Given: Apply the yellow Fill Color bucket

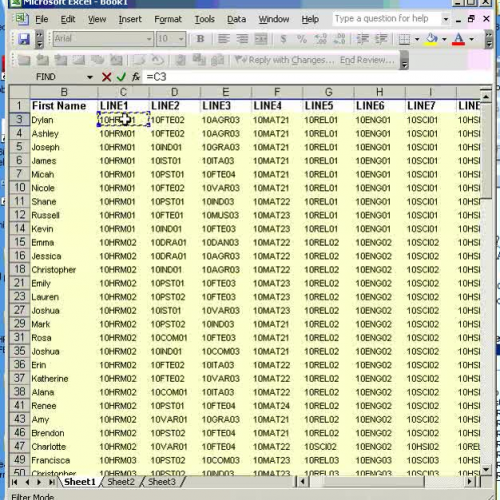Looking at the screenshot, I should coord(432,39).
